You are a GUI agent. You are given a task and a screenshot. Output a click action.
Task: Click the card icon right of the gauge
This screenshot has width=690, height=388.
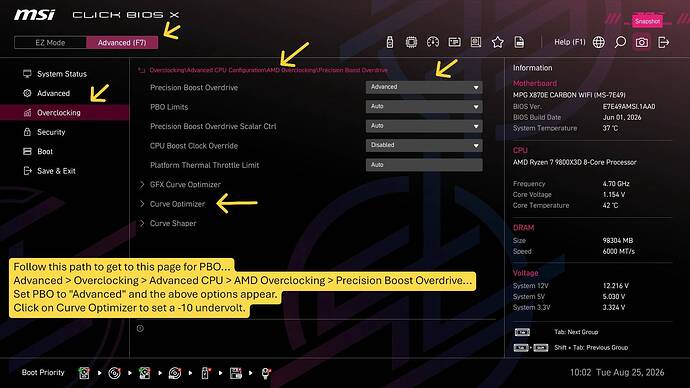tap(454, 42)
